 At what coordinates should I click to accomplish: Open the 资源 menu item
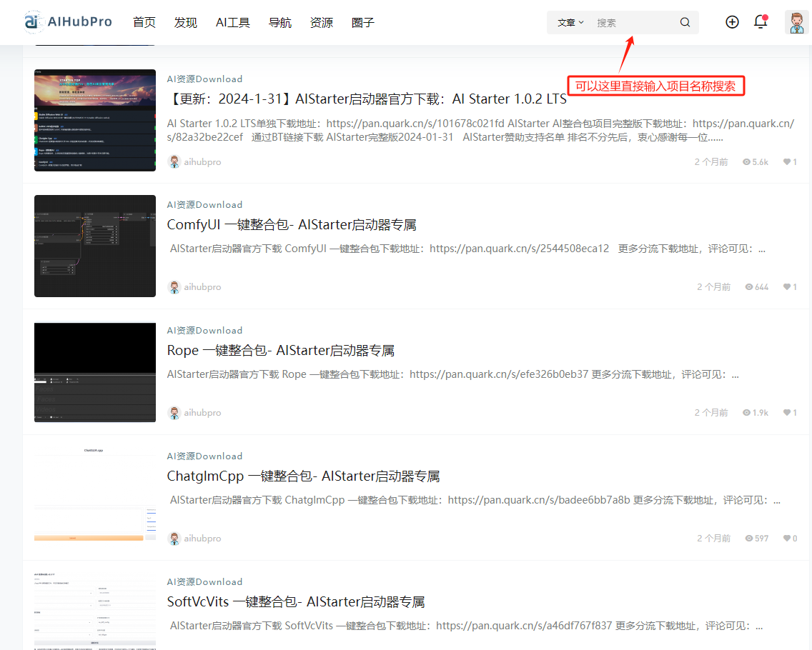click(321, 22)
